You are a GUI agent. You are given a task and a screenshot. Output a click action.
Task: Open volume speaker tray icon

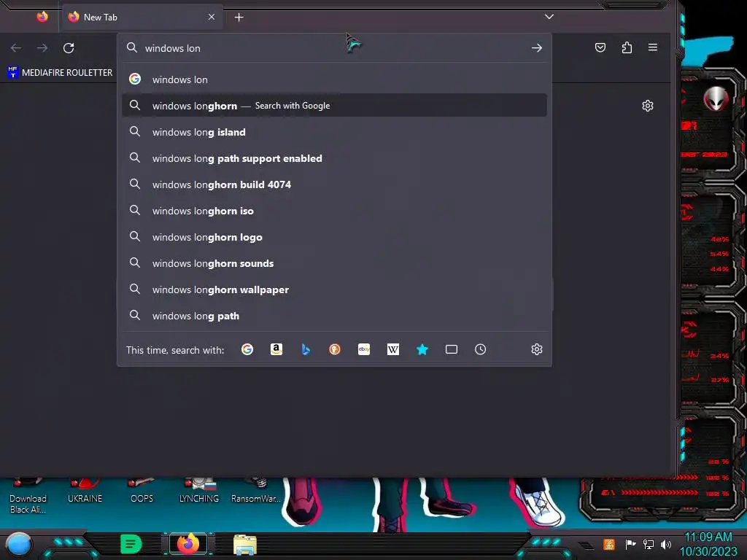(x=666, y=544)
